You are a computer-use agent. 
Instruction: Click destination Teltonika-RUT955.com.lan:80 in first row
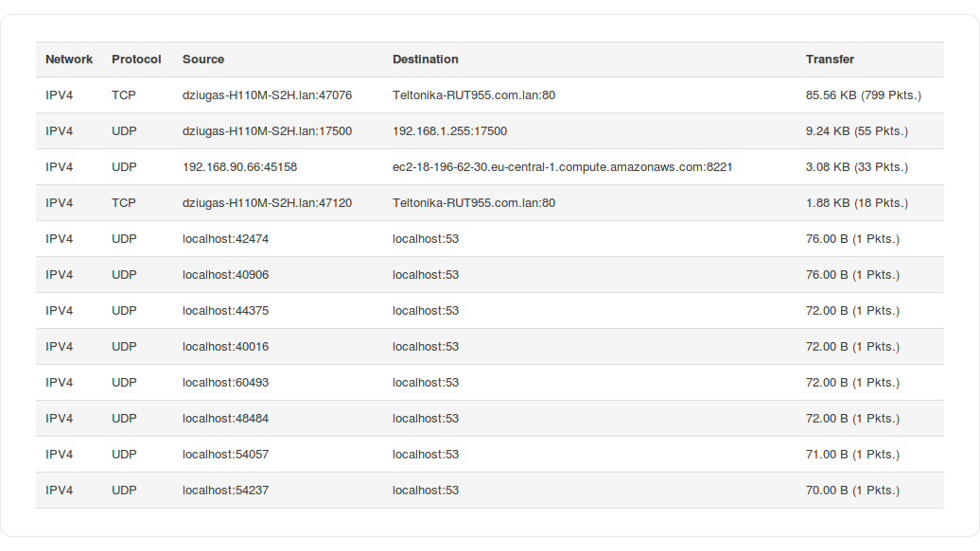(x=474, y=95)
